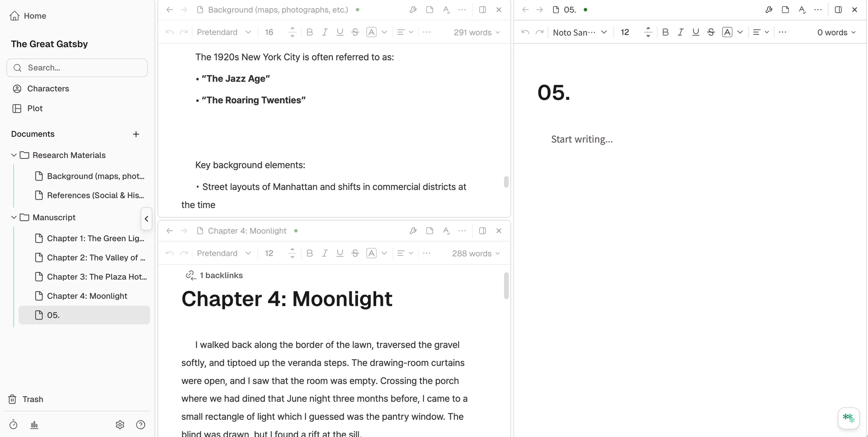
Task: Open 291 words count dropdown
Action: [x=477, y=32]
